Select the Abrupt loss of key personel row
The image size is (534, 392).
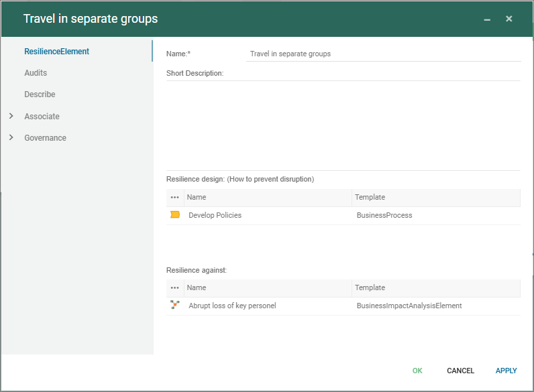click(268, 306)
